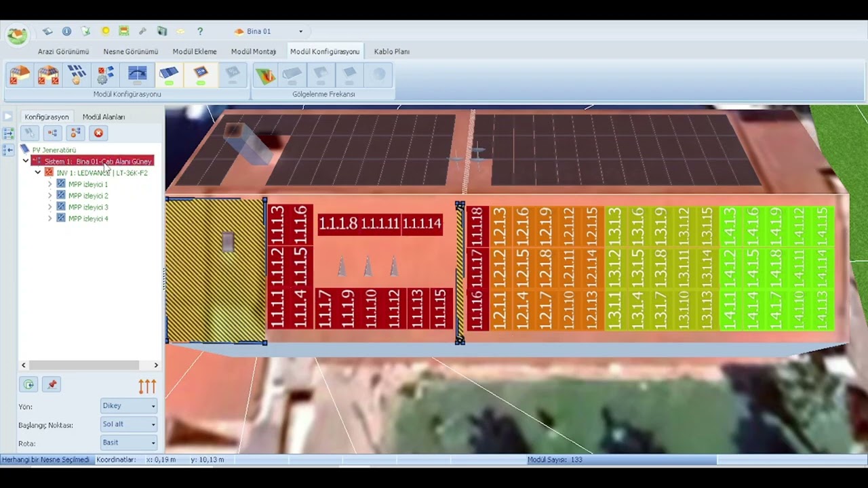Click the first house-with-inverter configuration icon
The height and width of the screenshot is (488, 868).
coord(20,75)
